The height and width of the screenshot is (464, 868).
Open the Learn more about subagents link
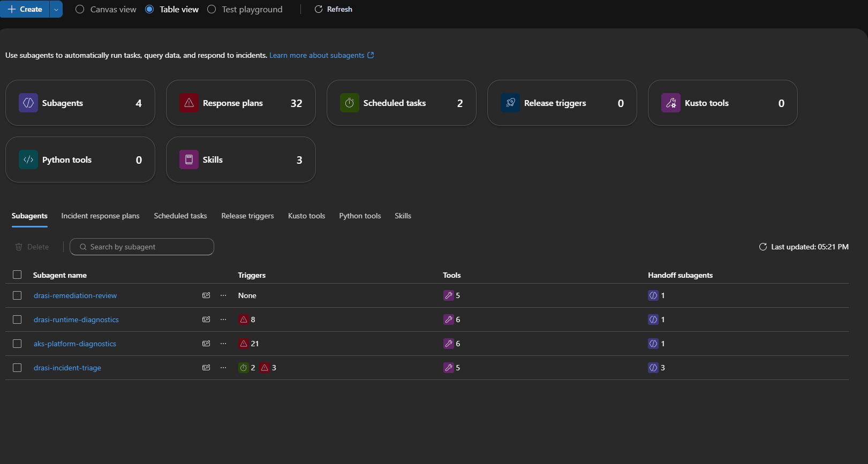click(x=321, y=55)
